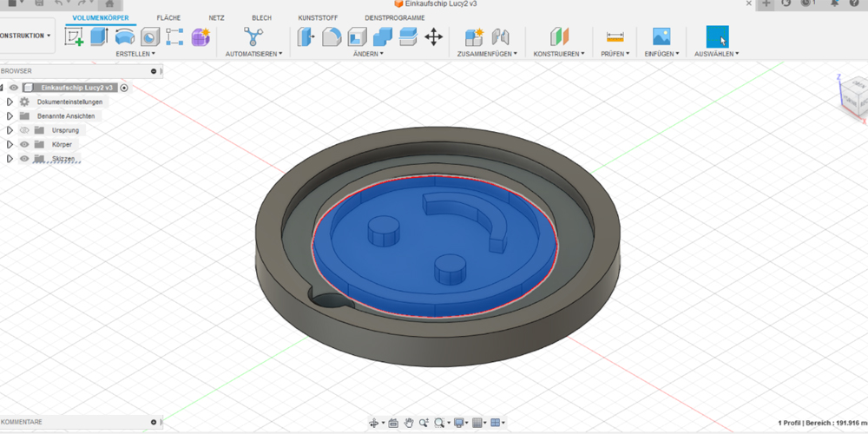Hide the Körper folder with eye icon
Image resolution: width=868 pixels, height=434 pixels.
24,144
